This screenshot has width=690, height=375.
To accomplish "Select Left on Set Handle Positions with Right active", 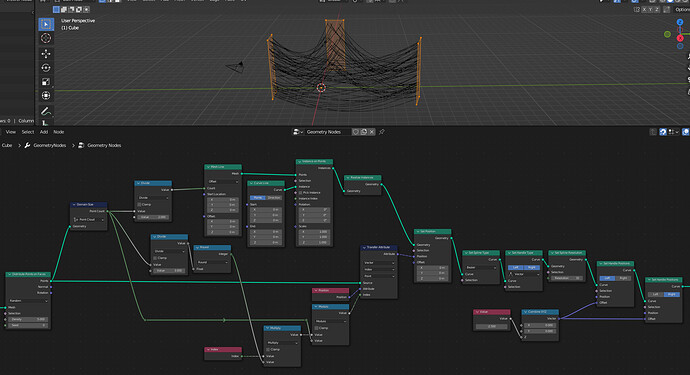I will (656, 294).
